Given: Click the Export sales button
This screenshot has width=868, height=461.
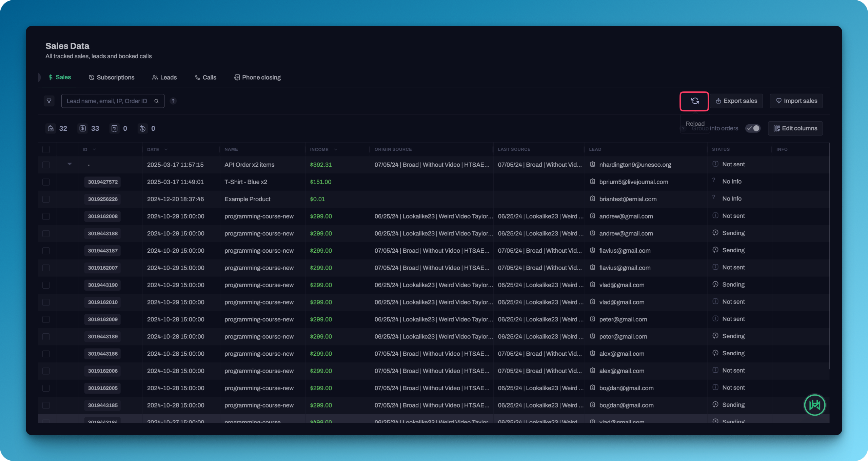Looking at the screenshot, I should click(736, 101).
